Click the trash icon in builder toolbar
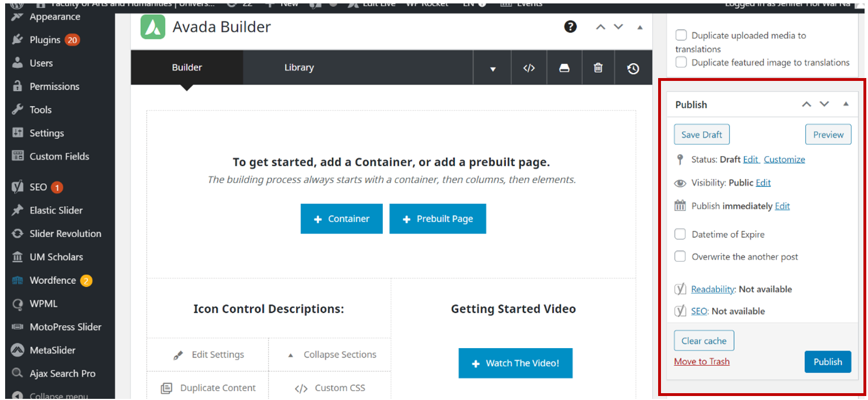The height and width of the screenshot is (400, 868). point(598,68)
